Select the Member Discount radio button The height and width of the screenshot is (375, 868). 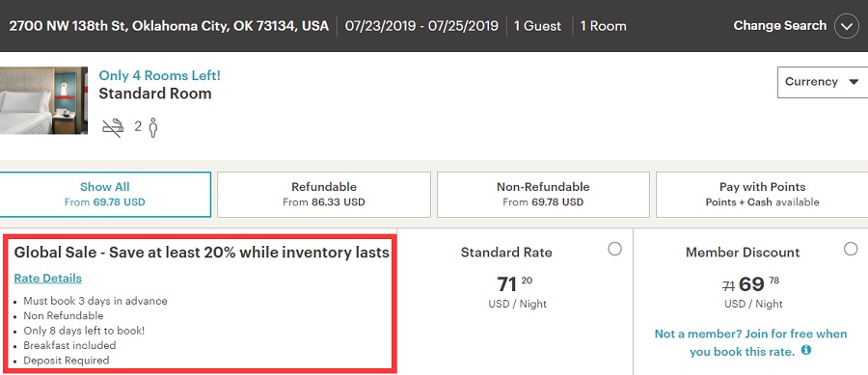[x=851, y=250]
